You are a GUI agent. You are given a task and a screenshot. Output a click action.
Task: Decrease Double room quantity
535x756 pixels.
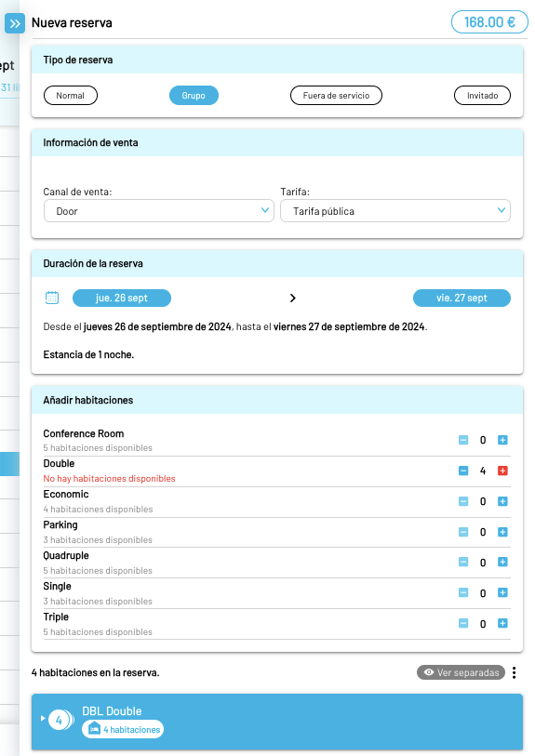[x=463, y=471]
